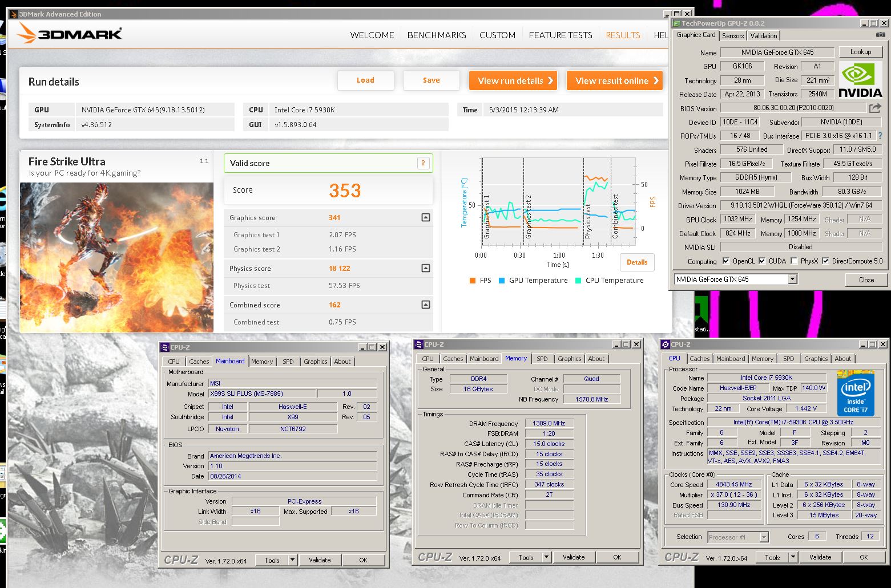This screenshot has width=891, height=588.
Task: Click View run details button
Action: [514, 80]
